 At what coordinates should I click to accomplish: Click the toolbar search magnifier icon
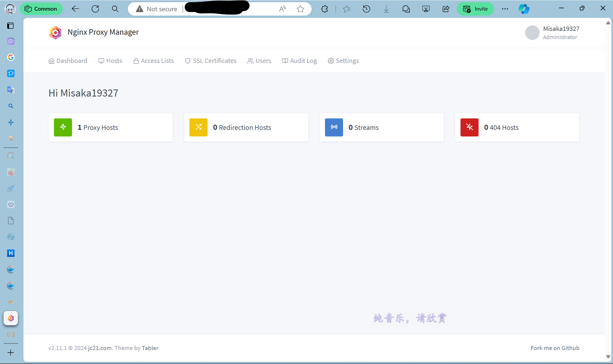tap(115, 9)
